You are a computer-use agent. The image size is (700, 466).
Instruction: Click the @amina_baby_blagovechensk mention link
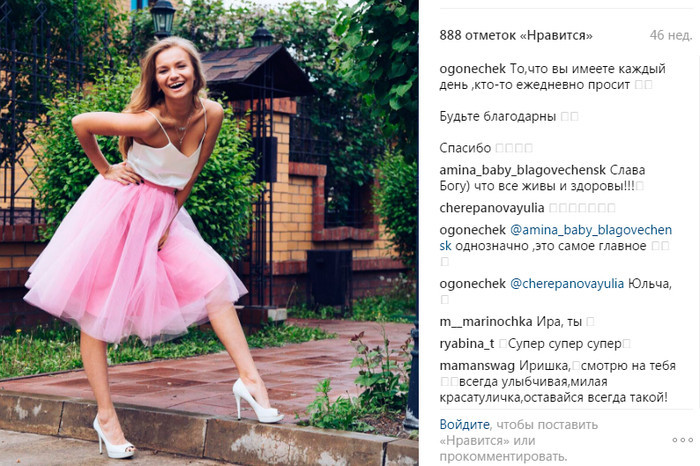pyautogui.click(x=556, y=238)
